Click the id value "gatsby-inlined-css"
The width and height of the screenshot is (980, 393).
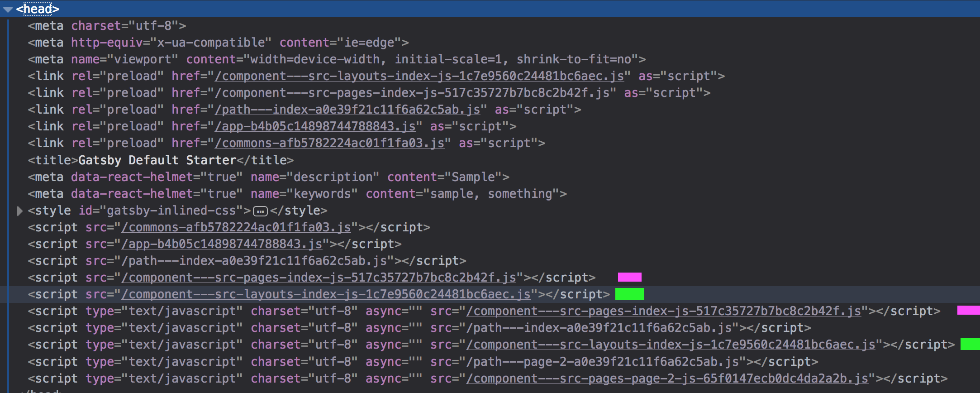(171, 211)
